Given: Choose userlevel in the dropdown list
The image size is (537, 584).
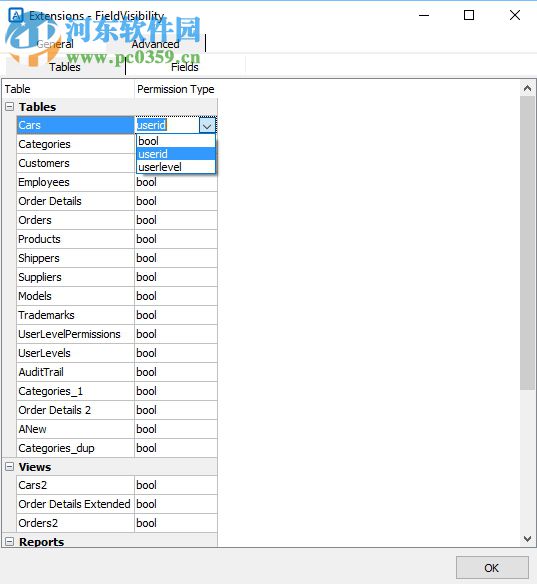Looking at the screenshot, I should coord(176,167).
